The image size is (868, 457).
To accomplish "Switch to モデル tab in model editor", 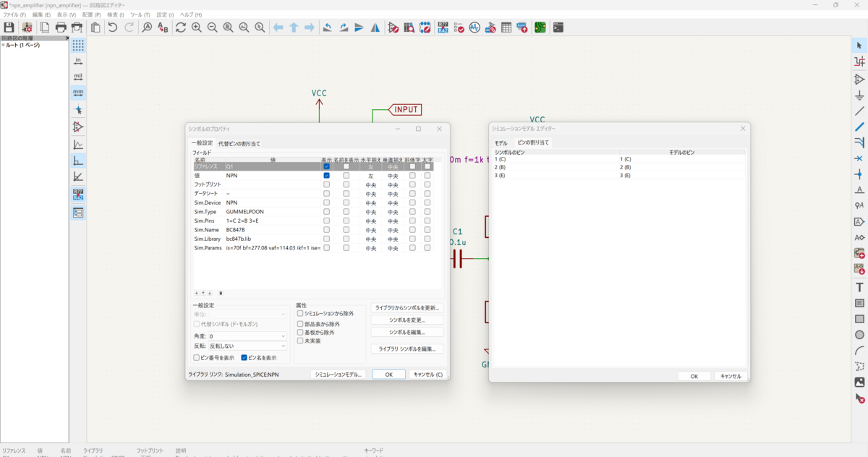I will pyautogui.click(x=501, y=143).
